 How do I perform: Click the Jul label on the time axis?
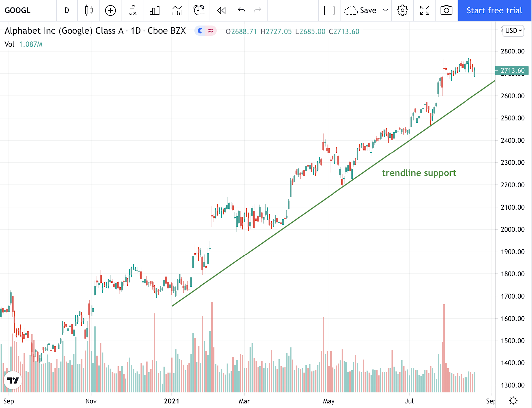[x=409, y=401]
